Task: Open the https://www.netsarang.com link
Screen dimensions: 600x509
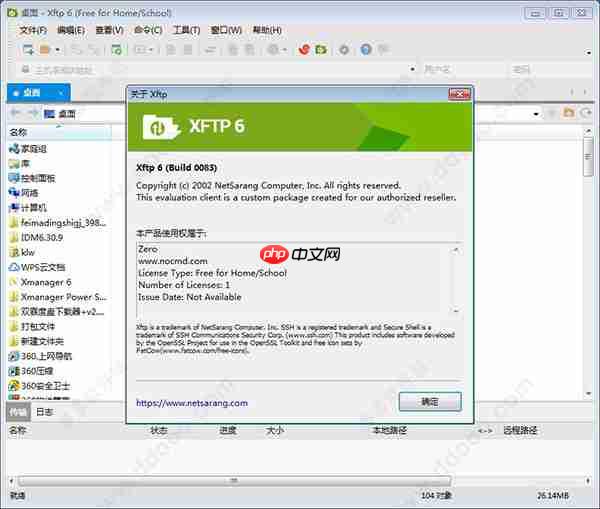Action: coord(192,403)
